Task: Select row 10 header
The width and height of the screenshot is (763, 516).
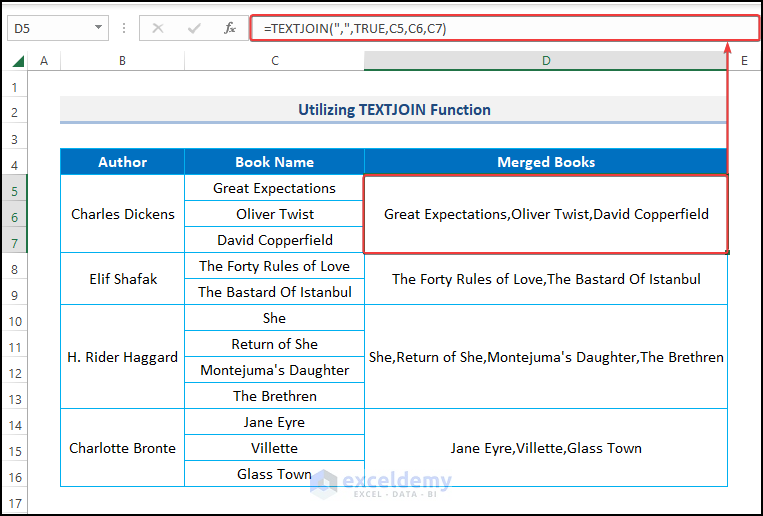Action: click(15, 318)
